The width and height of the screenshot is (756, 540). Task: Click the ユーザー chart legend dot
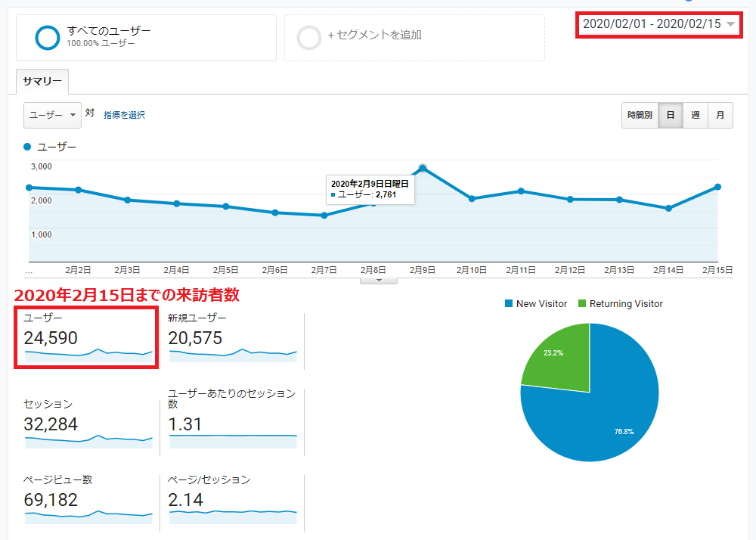(27, 147)
